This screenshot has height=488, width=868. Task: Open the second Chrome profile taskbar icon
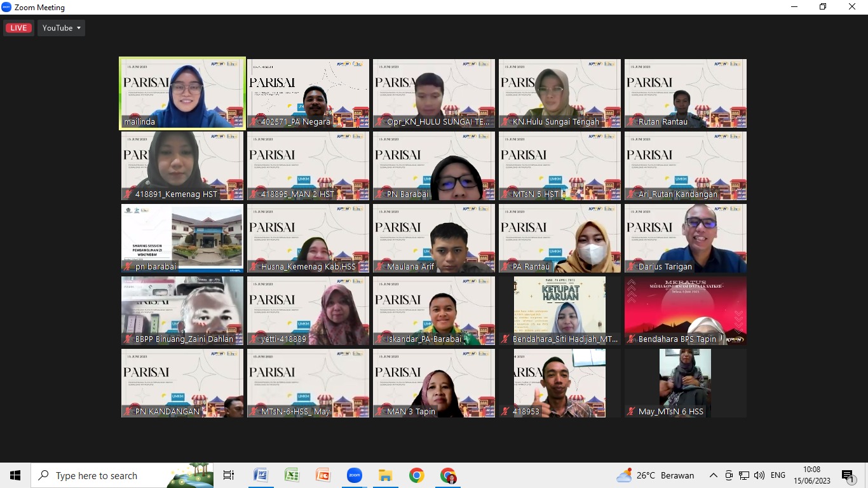448,475
